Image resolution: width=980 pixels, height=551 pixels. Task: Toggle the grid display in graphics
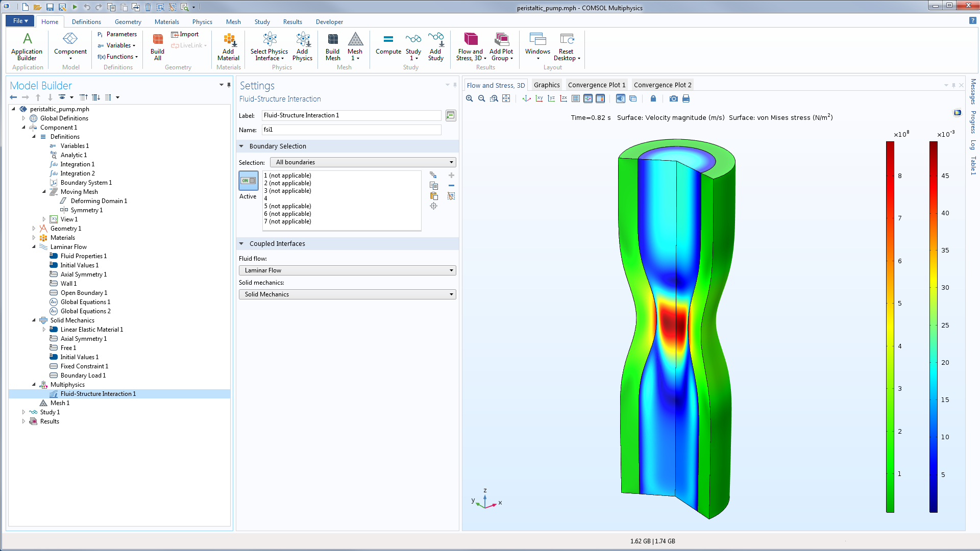(576, 98)
